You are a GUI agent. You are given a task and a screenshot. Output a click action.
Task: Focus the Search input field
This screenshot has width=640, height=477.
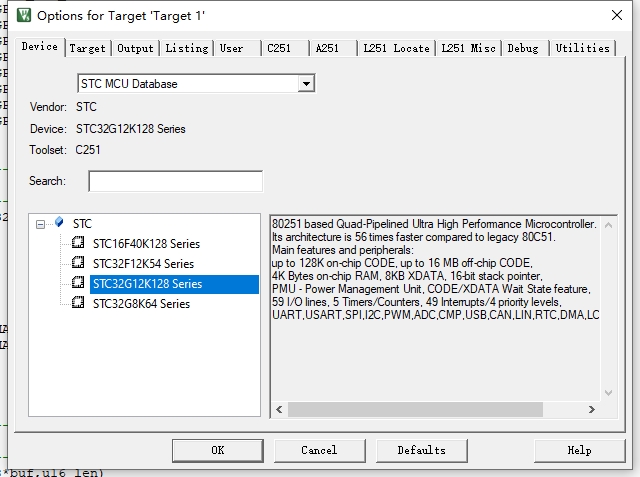(x=176, y=181)
